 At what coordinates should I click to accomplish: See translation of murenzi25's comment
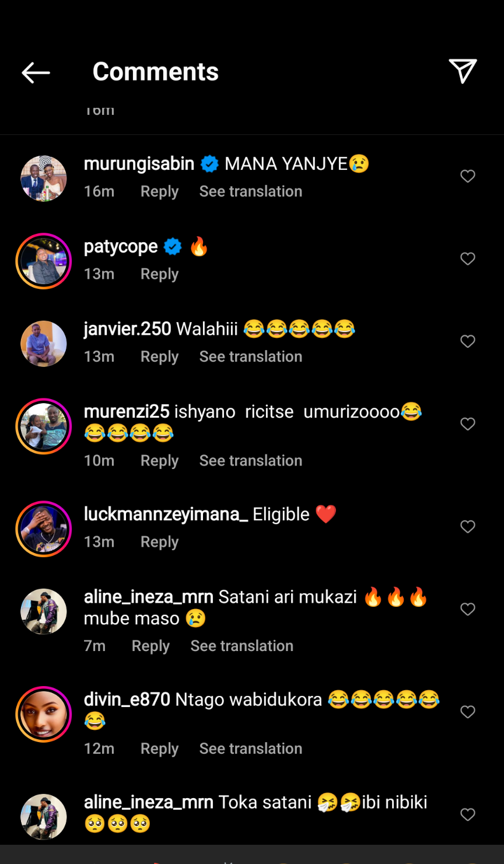251,460
